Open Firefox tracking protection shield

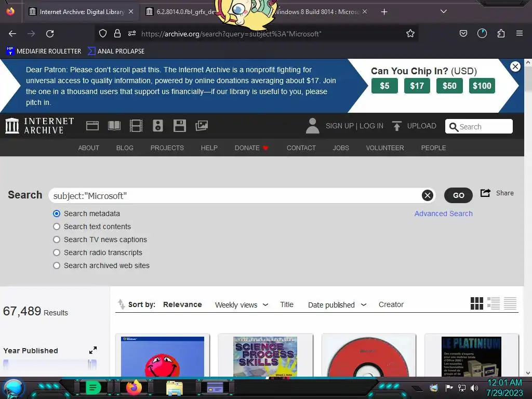[x=103, y=34]
